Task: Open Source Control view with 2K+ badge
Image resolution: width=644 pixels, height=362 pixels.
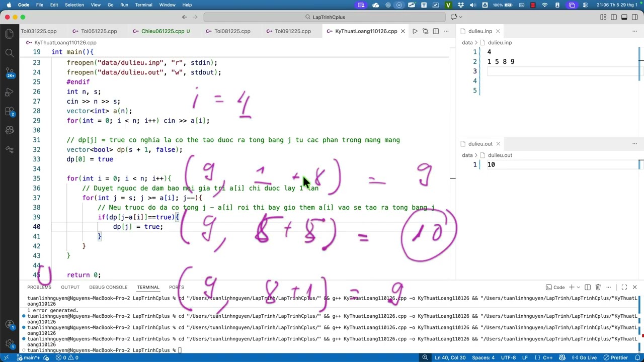Action: (10, 72)
